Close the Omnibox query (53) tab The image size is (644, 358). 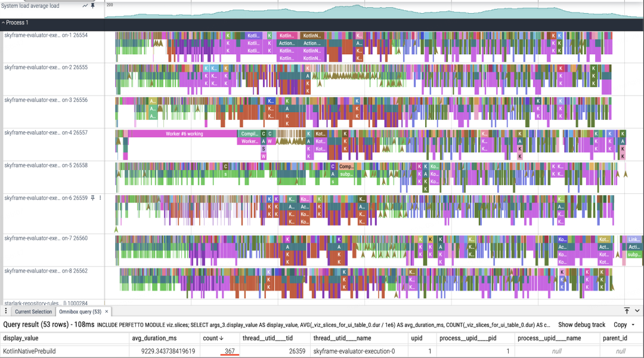[106, 311]
